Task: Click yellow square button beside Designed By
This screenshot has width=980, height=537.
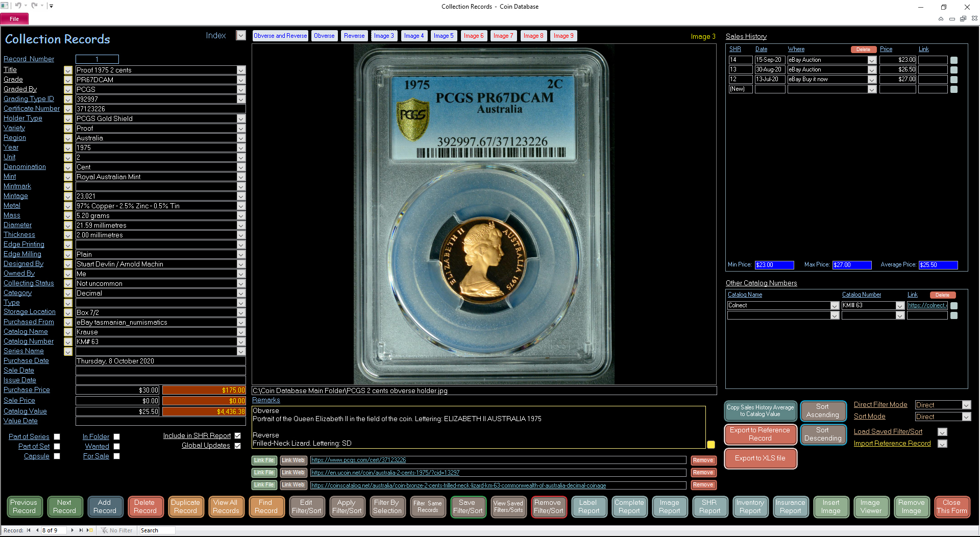Action: (x=68, y=264)
